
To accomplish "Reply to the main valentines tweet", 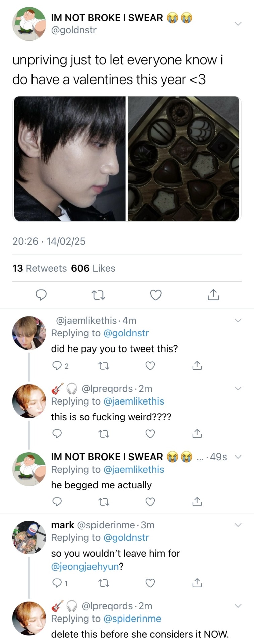I will (41, 295).
